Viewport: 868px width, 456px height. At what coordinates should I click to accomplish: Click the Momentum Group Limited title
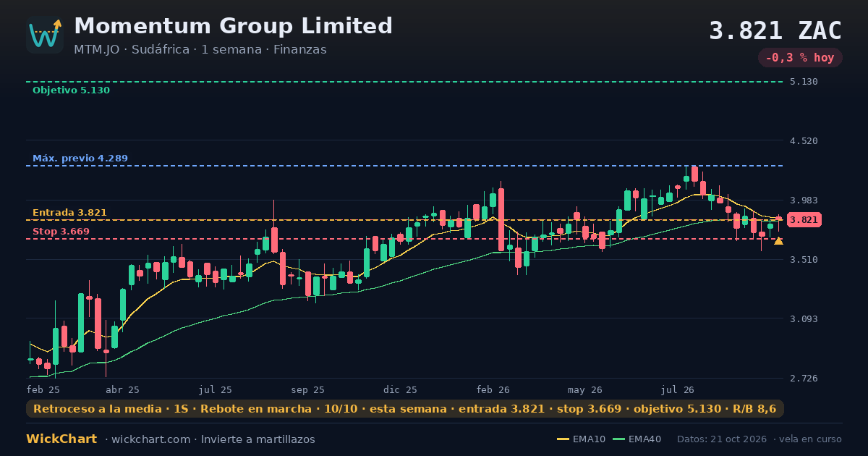tap(233, 26)
